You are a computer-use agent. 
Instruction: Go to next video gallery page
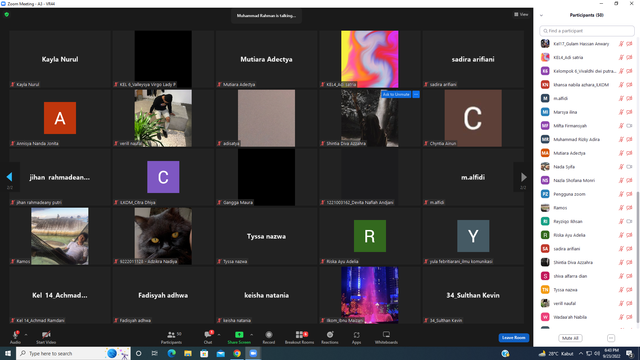click(x=523, y=177)
